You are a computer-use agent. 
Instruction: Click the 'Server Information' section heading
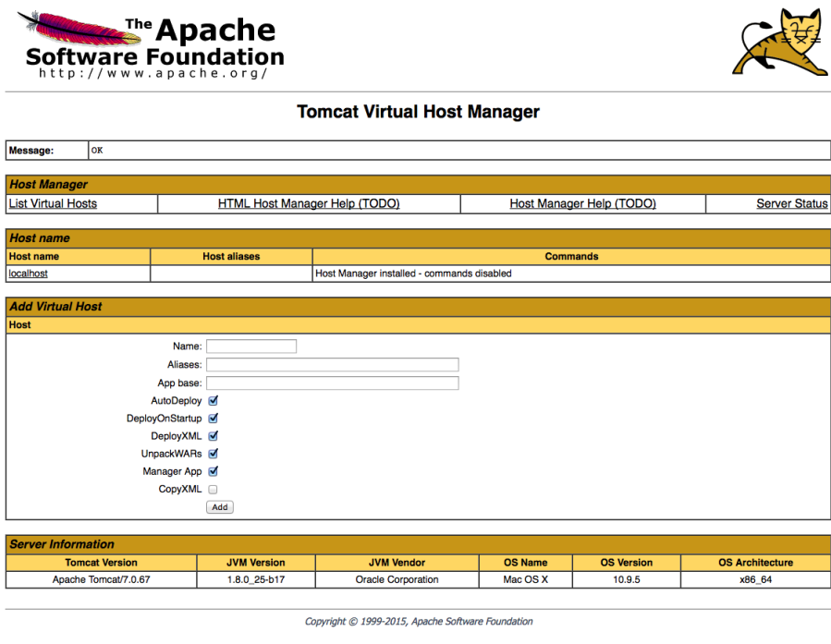(x=62, y=544)
